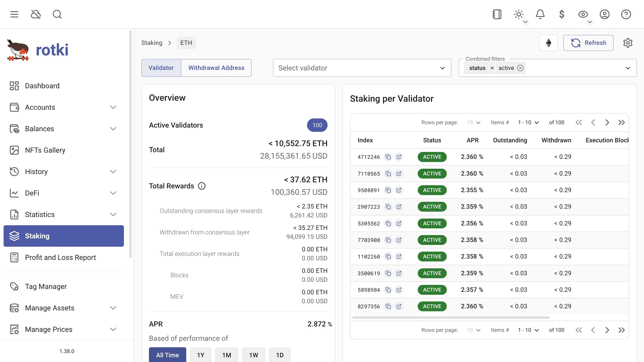Viewport: 644px width, 362px height.
Task: Open validator 4712246 in external explorer
Action: pos(399,157)
